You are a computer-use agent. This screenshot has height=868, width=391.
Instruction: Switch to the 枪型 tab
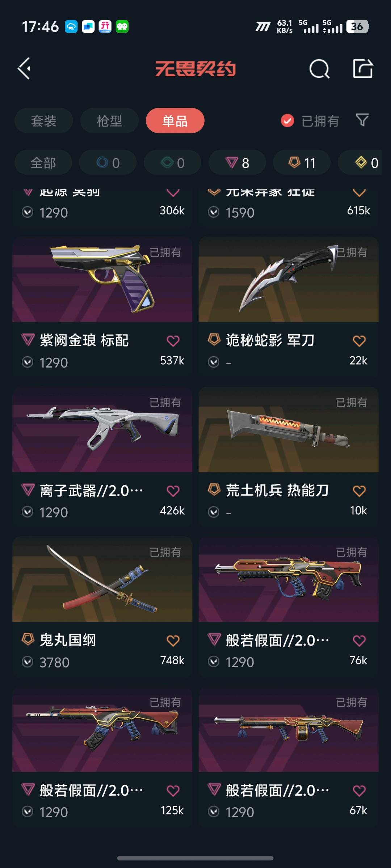click(109, 120)
